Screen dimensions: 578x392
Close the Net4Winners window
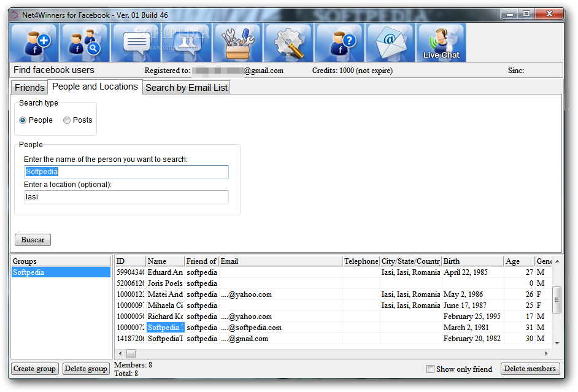(x=549, y=14)
